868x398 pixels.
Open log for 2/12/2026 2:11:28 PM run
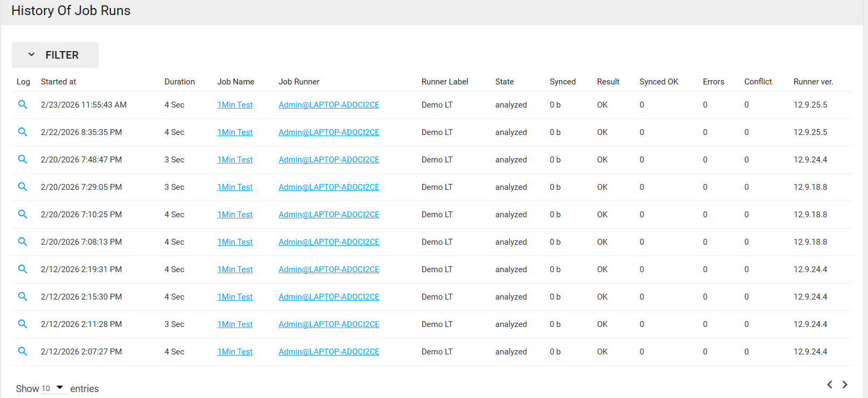[x=23, y=324]
